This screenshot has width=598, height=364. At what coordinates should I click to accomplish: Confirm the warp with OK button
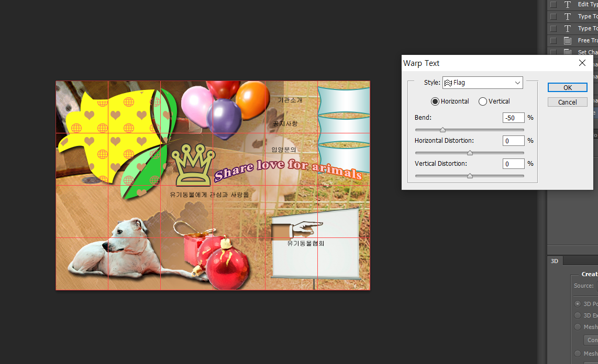[567, 87]
